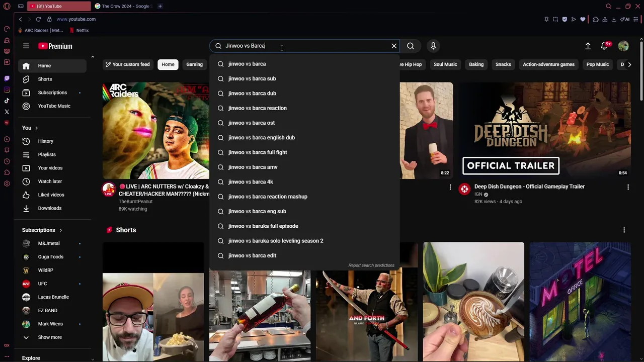644x362 pixels.
Task: Open the browser tab search magnifier
Action: [x=608, y=6]
